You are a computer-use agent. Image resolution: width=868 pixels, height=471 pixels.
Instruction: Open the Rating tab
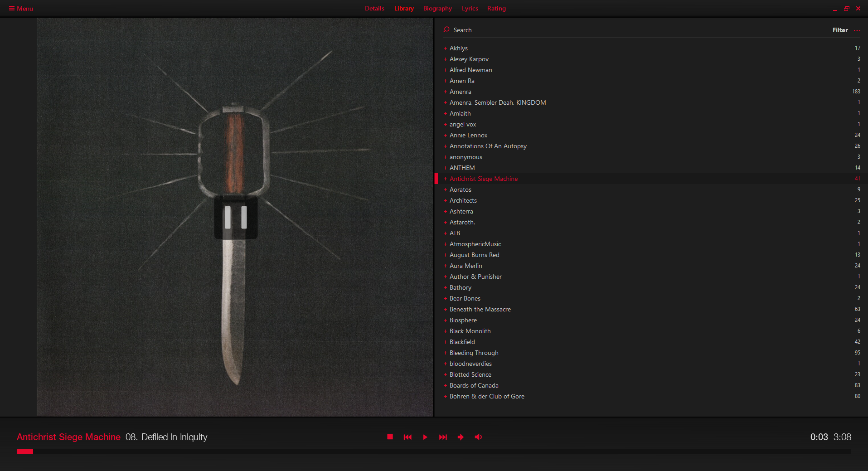[496, 8]
